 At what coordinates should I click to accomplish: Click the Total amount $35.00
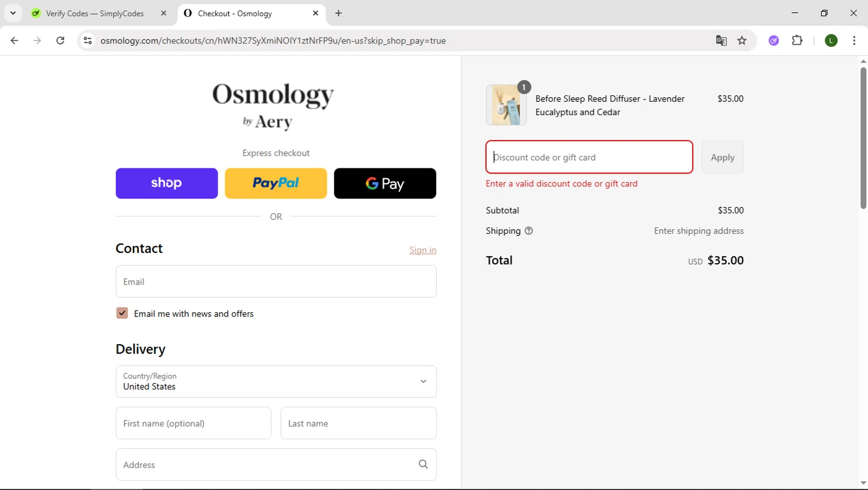[x=726, y=260]
